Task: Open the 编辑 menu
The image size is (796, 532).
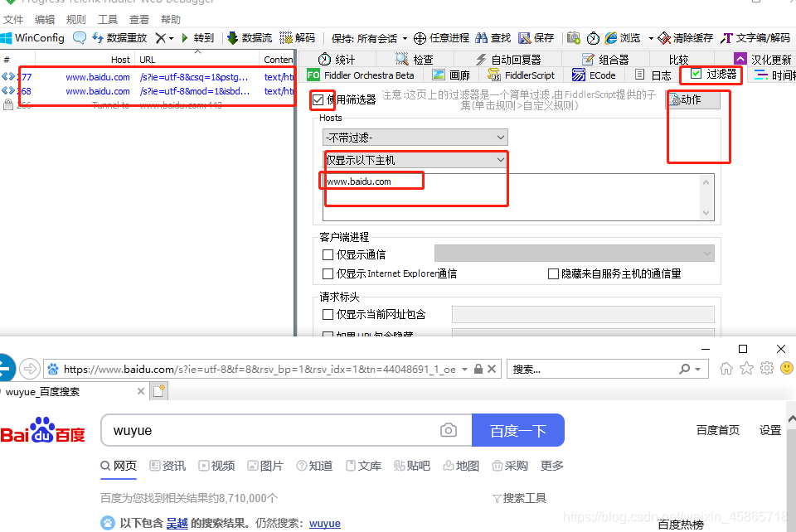Action: click(45, 19)
